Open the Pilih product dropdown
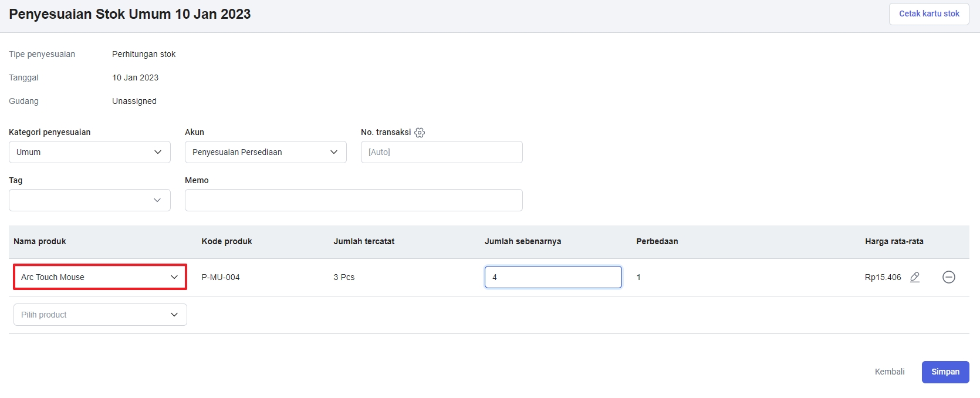 click(100, 315)
